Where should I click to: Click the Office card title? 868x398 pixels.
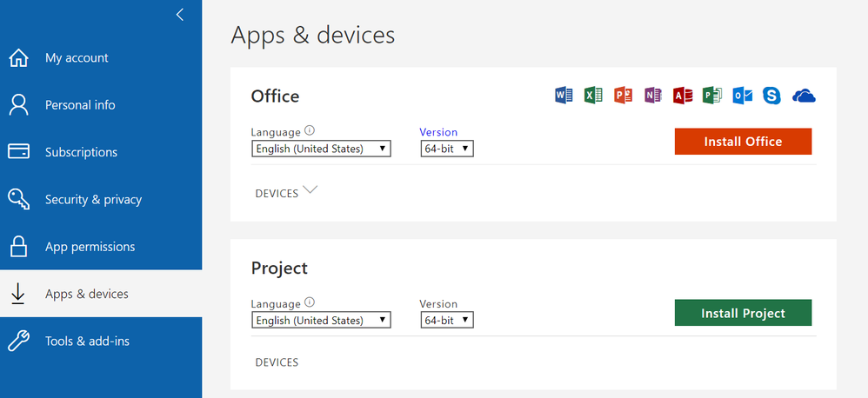click(x=275, y=96)
